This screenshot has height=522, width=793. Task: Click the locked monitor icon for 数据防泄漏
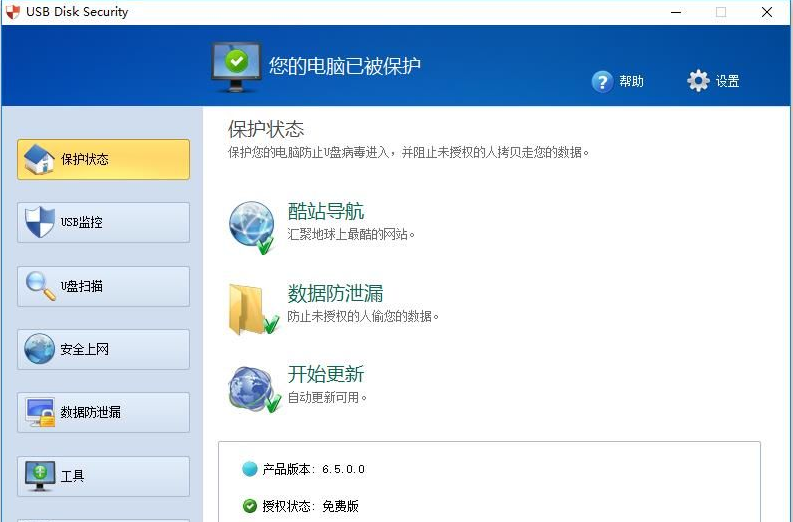[40, 412]
